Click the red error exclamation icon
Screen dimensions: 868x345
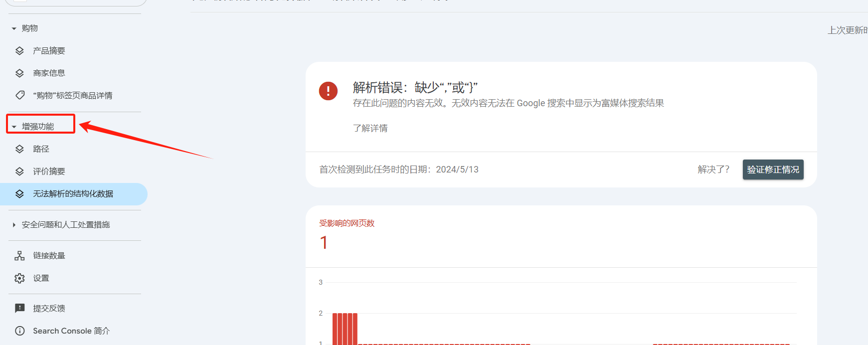click(x=328, y=91)
